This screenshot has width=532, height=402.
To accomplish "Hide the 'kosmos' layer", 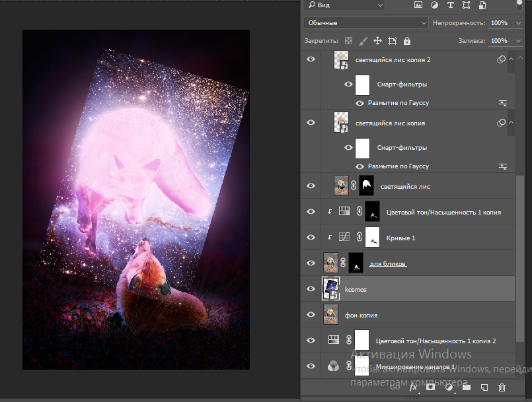I will point(311,288).
